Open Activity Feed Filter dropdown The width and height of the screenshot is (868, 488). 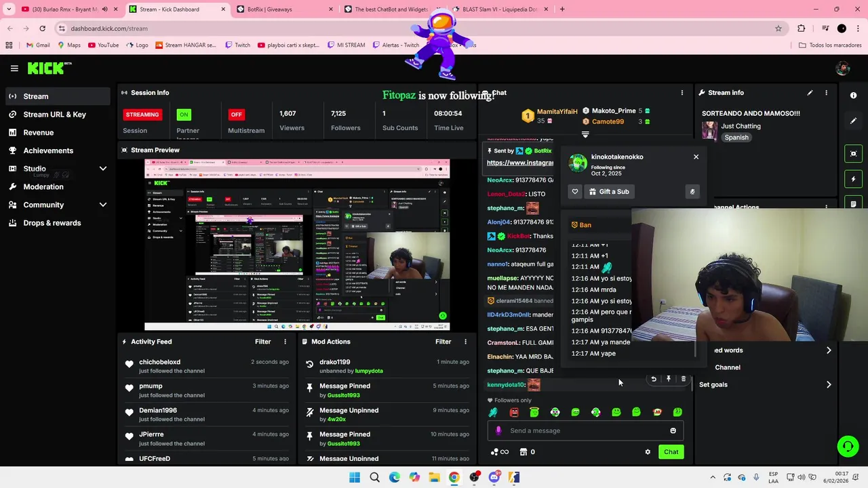pos(263,342)
